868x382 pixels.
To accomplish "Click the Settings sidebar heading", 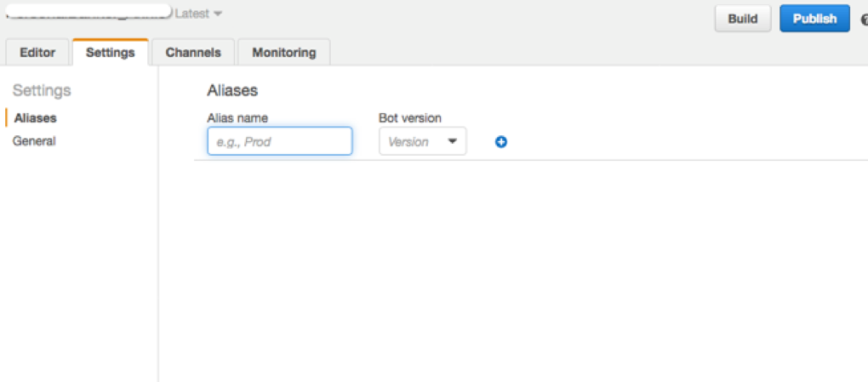I will pyautogui.click(x=42, y=91).
